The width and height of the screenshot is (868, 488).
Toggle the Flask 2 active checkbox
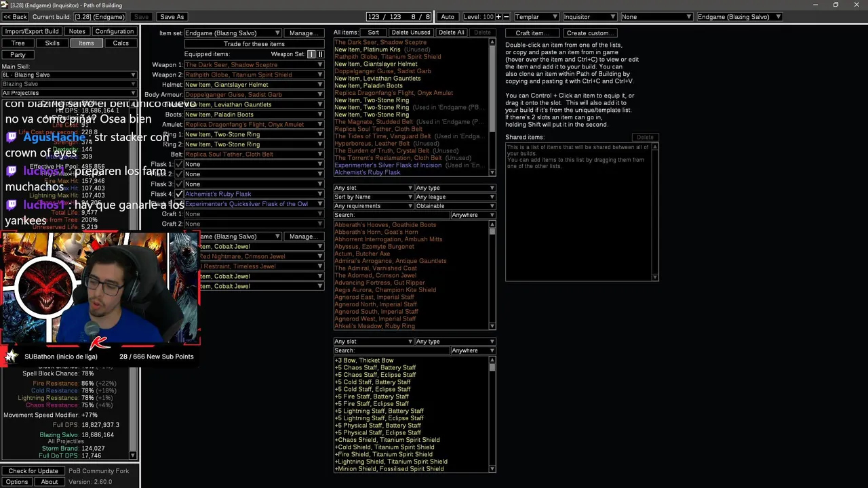tap(179, 174)
